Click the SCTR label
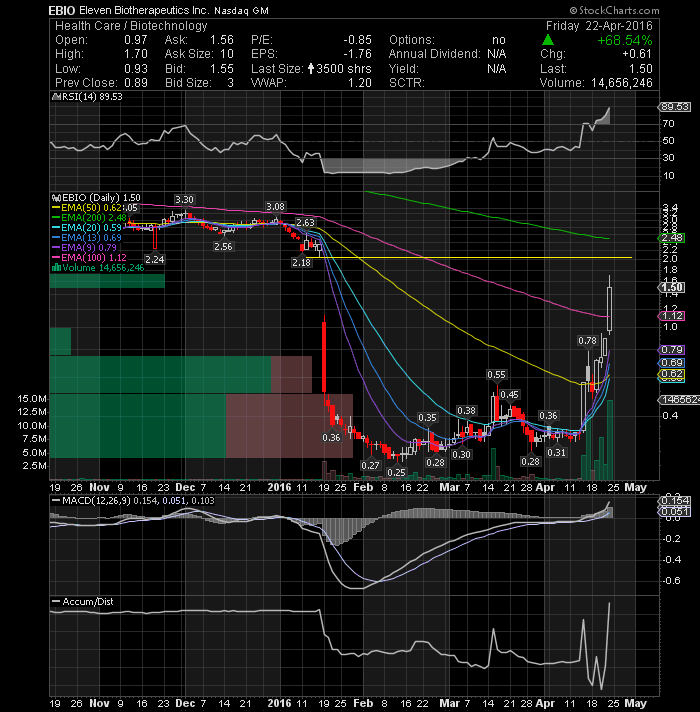This screenshot has width=700, height=712. 407,83
